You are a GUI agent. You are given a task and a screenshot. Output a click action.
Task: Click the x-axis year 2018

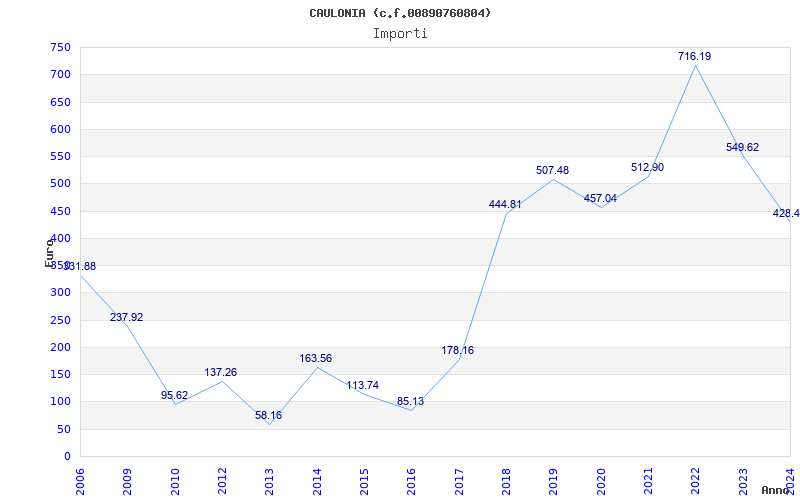[506, 482]
